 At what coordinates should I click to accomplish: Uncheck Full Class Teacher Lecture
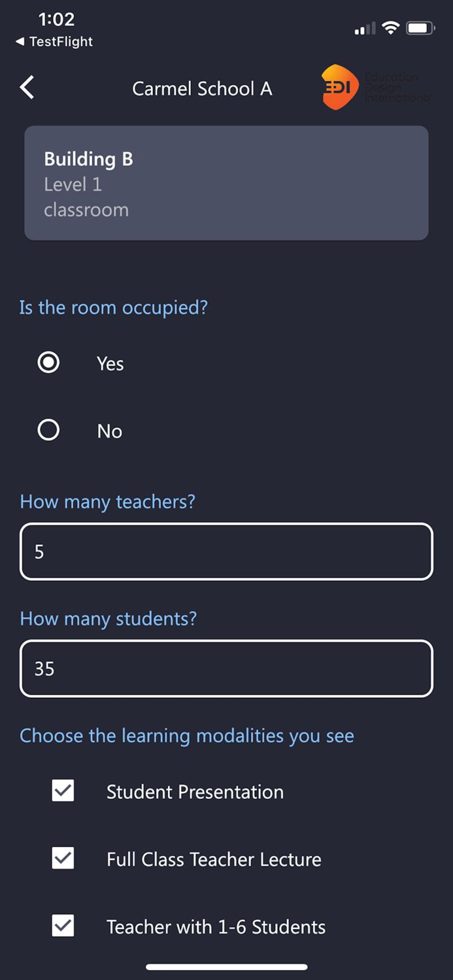coord(62,858)
